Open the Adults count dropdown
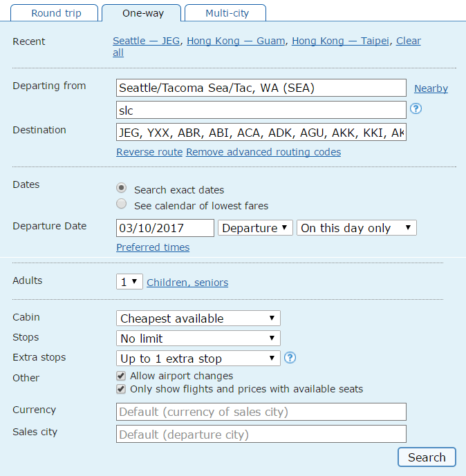Image resolution: width=466 pixels, height=476 pixels. point(129,282)
